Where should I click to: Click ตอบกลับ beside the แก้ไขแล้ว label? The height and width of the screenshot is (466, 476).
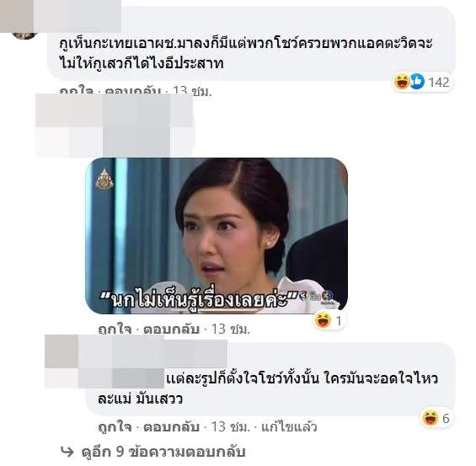pyautogui.click(x=171, y=427)
